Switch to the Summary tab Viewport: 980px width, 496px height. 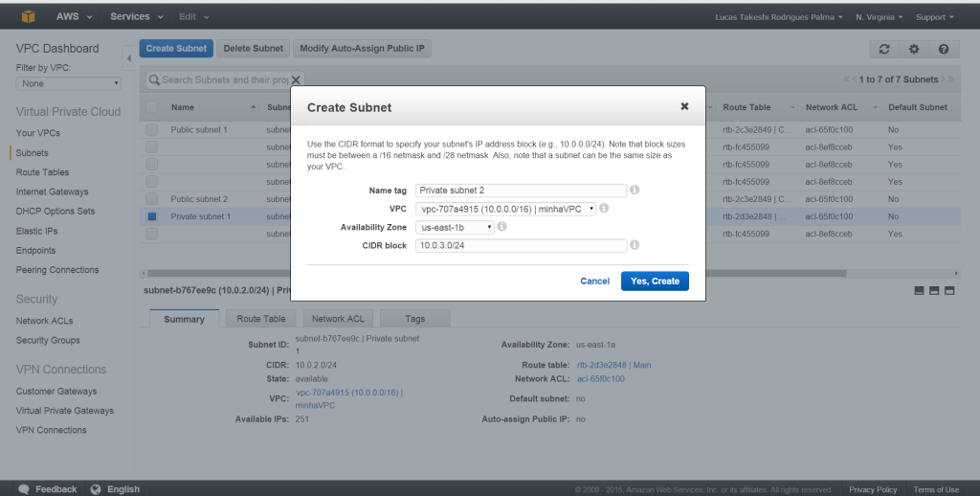[x=184, y=319]
